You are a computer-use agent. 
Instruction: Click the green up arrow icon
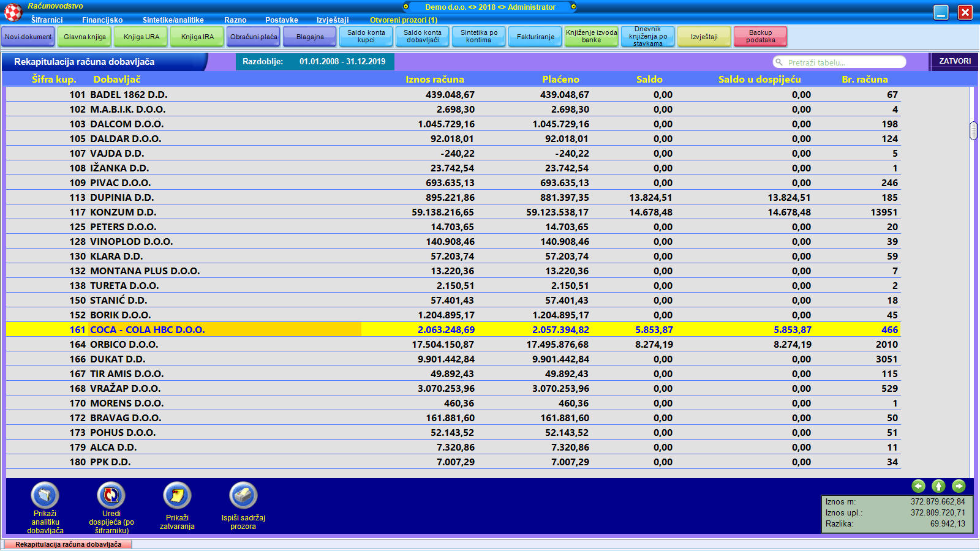click(x=938, y=486)
